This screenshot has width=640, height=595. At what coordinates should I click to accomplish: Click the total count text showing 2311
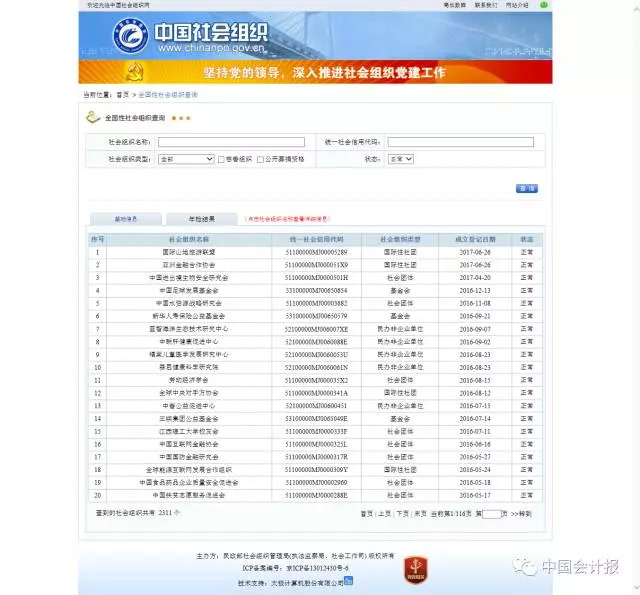point(138,513)
